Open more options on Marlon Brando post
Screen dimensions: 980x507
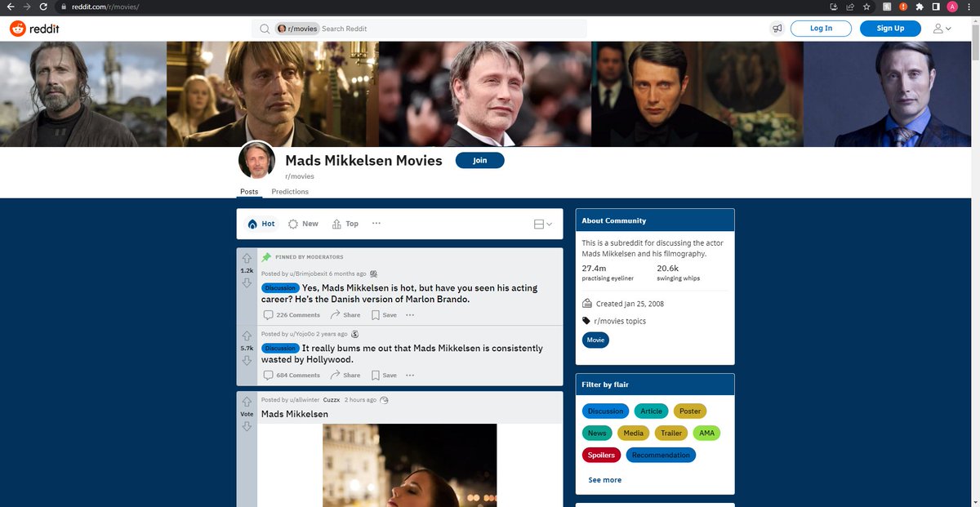point(410,314)
